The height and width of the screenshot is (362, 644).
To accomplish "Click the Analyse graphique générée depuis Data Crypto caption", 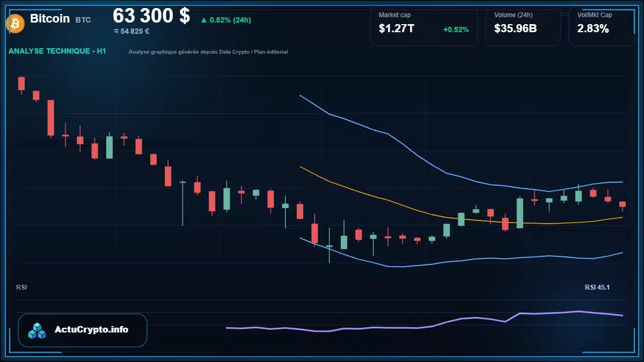I will tap(208, 52).
